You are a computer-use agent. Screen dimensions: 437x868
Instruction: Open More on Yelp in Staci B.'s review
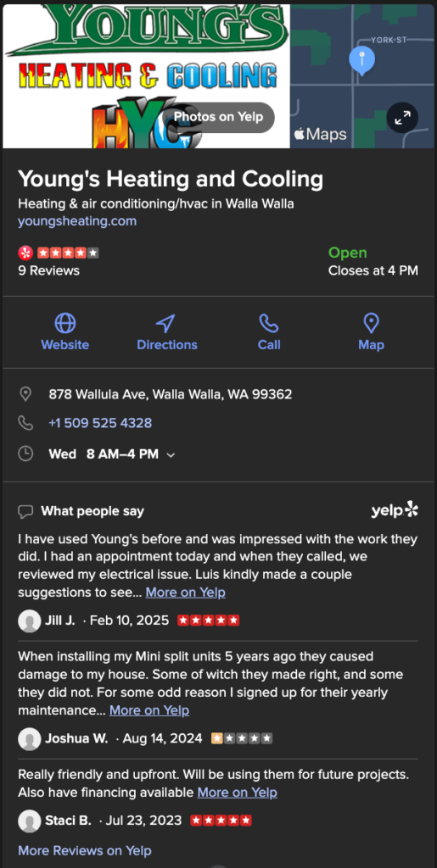pos(237,793)
